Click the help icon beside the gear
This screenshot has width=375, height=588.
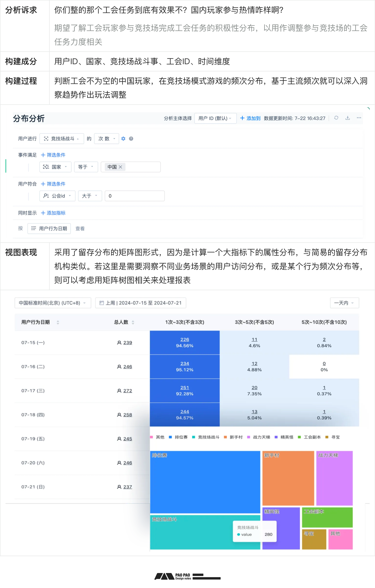point(131,139)
